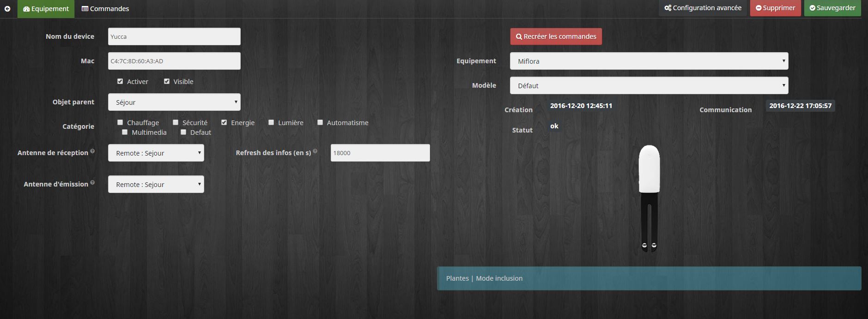868x319 pixels.
Task: Open the Equipement Miflora dropdown
Action: 649,61
